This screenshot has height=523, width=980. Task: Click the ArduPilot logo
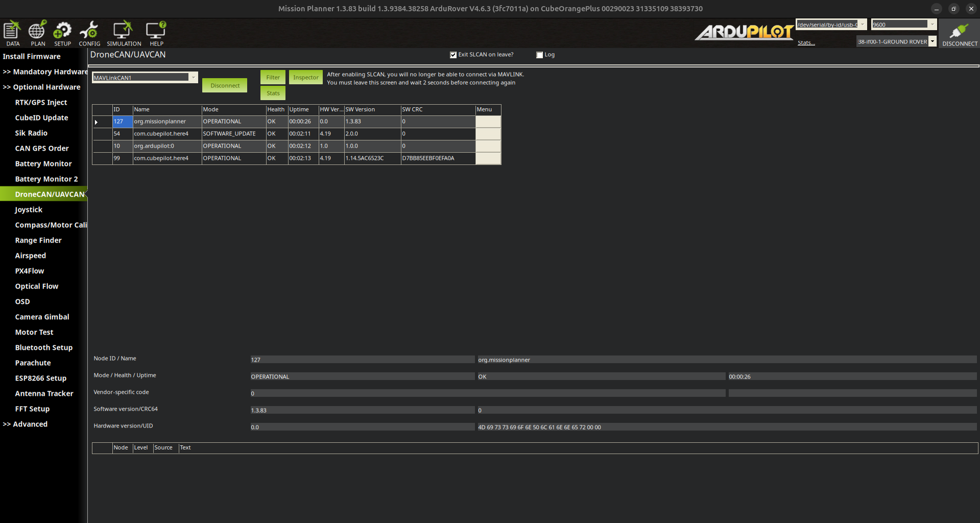744,32
